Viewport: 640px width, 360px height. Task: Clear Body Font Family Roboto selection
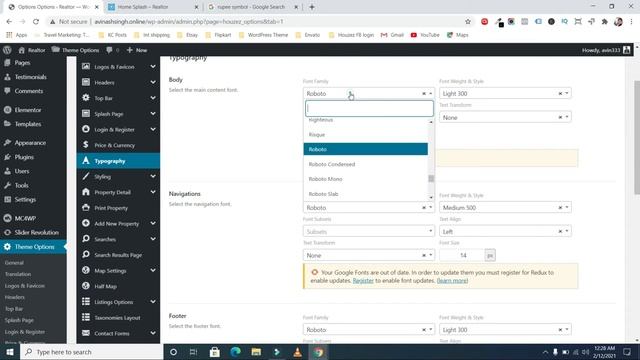coord(424,93)
